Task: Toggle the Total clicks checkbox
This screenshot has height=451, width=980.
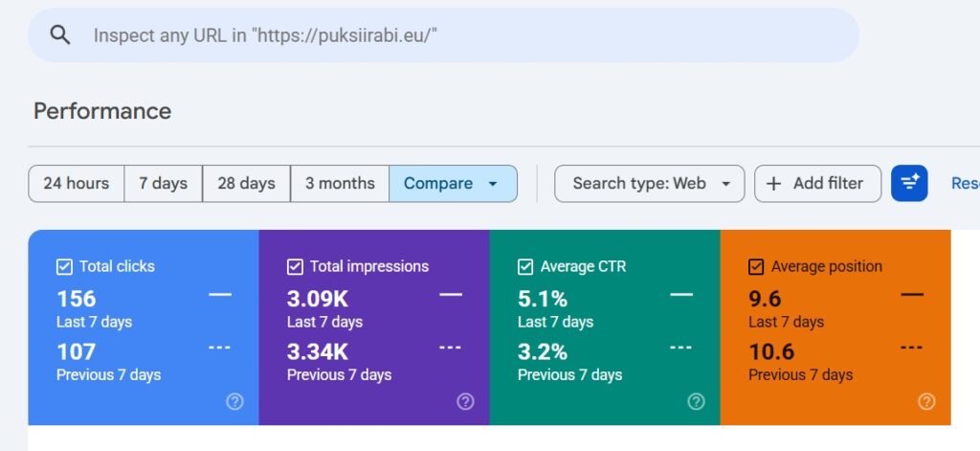Action: coord(64,267)
